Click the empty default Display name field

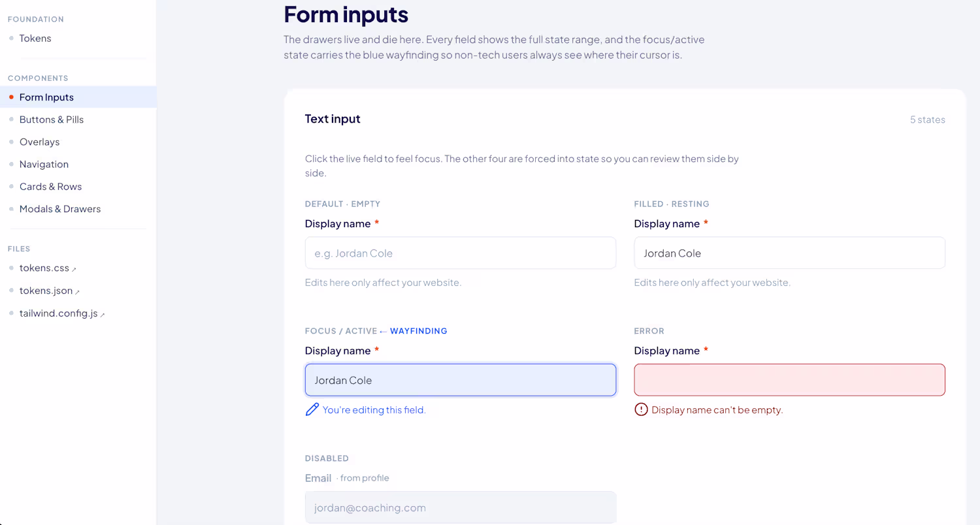tap(461, 253)
